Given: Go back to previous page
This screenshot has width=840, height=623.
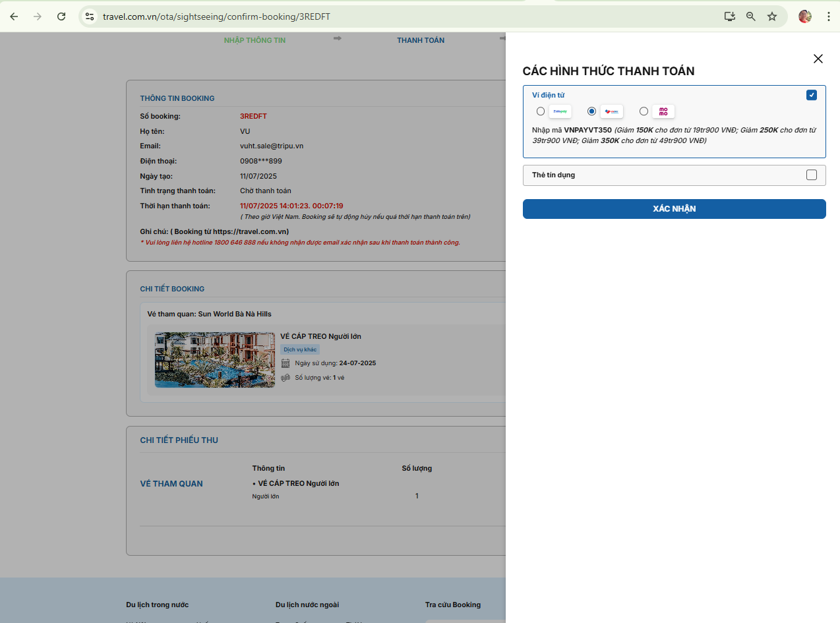Looking at the screenshot, I should pos(14,16).
